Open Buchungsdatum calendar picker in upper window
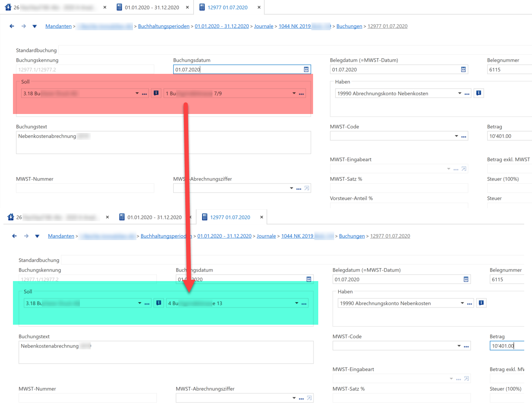Image resolution: width=532 pixels, height=405 pixels. [306, 70]
